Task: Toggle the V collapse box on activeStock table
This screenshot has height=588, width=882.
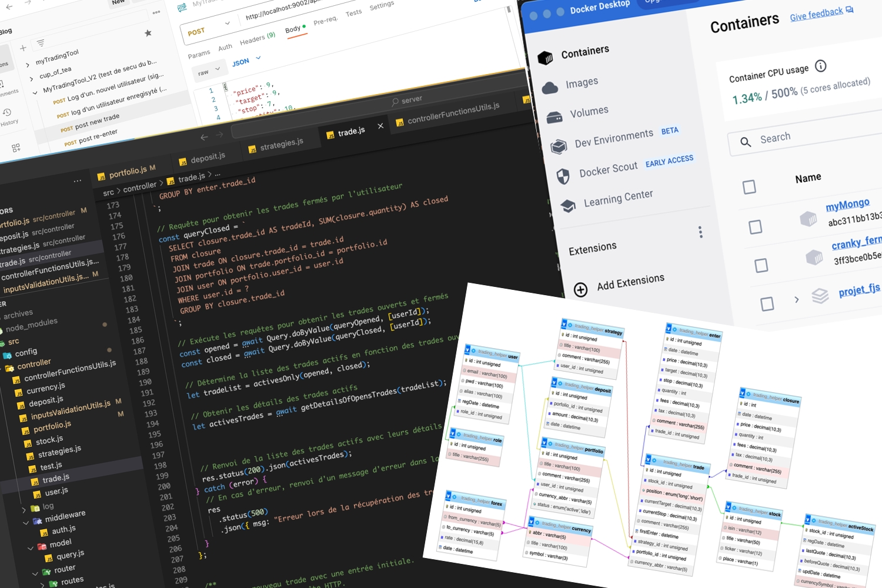Action: click(x=808, y=520)
